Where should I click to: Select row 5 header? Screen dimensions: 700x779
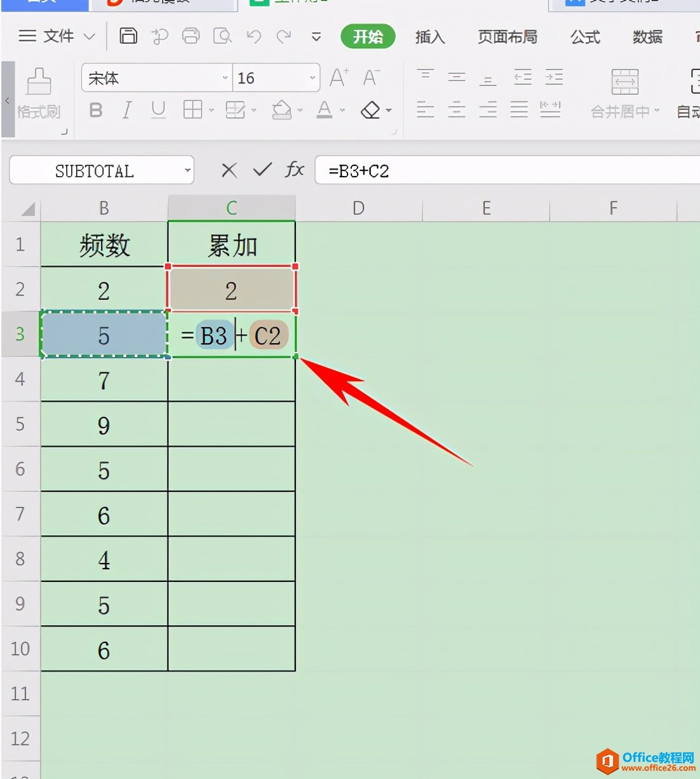click(x=20, y=424)
